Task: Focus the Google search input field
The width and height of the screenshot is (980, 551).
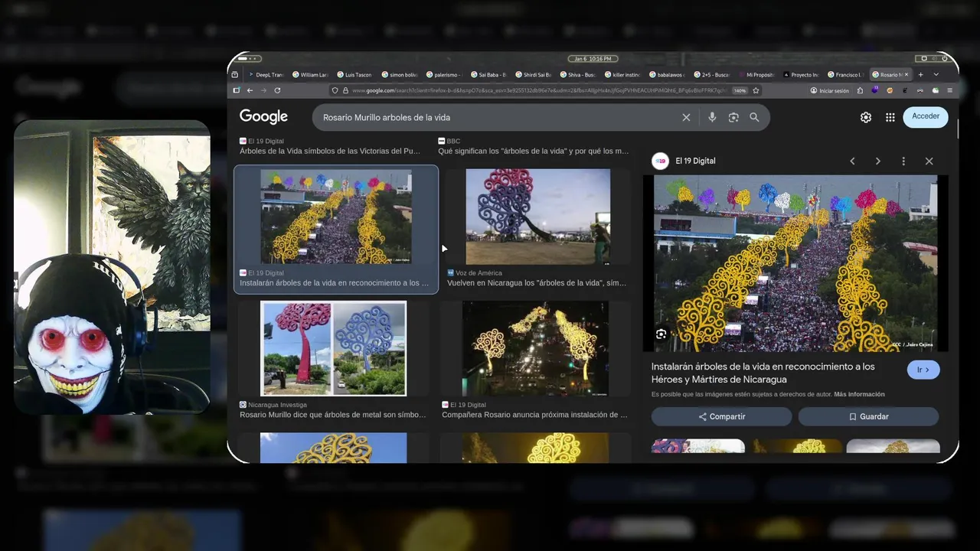Action: click(x=498, y=117)
